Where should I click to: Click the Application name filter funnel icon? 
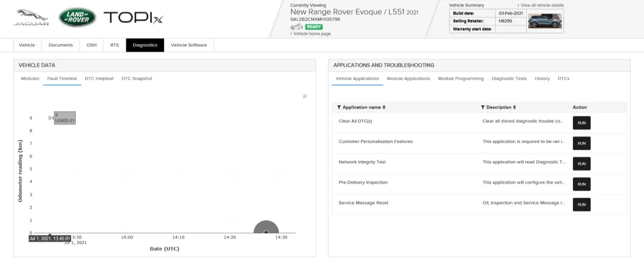(x=339, y=107)
